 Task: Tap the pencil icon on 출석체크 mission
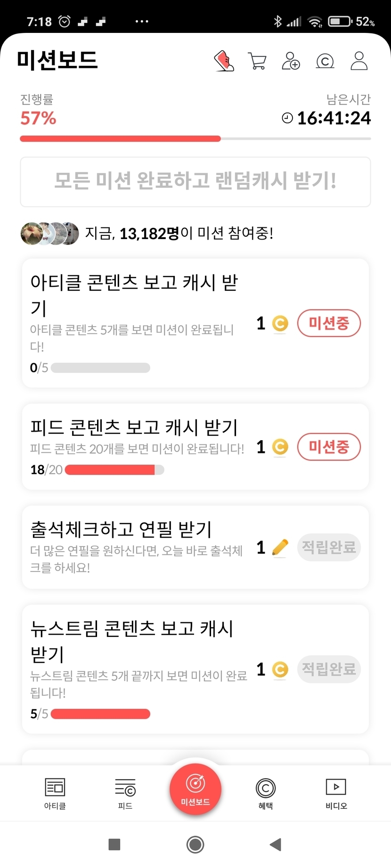click(280, 547)
